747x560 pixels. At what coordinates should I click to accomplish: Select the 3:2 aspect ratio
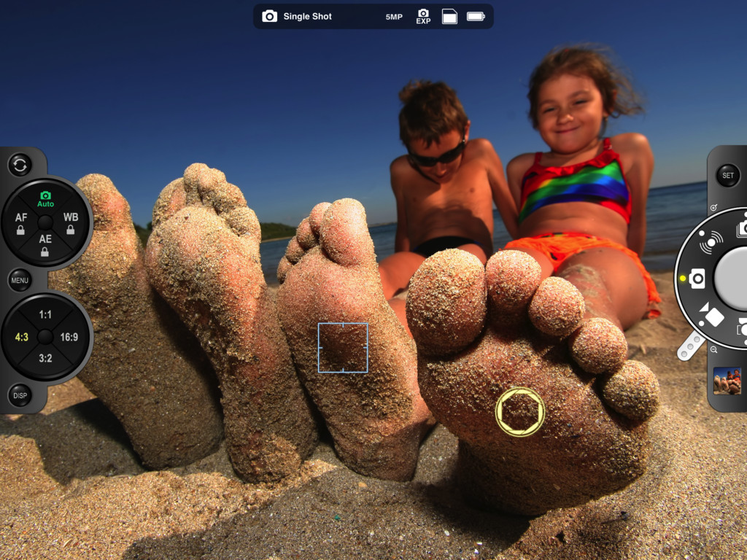[45, 358]
